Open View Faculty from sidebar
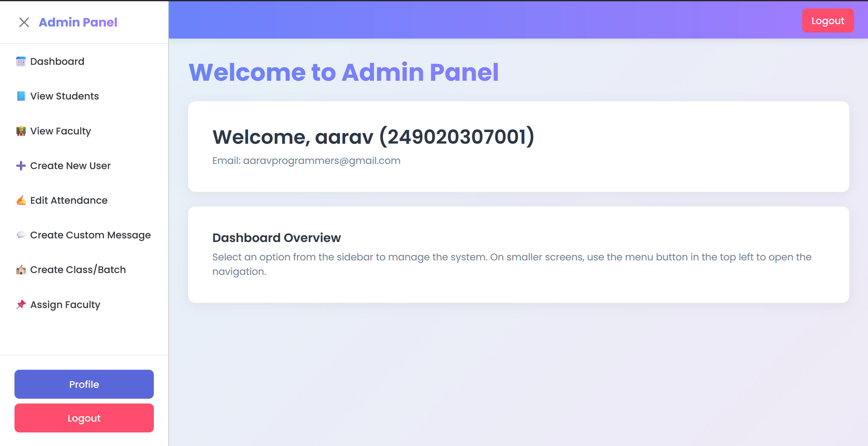The height and width of the screenshot is (446, 868). click(61, 131)
